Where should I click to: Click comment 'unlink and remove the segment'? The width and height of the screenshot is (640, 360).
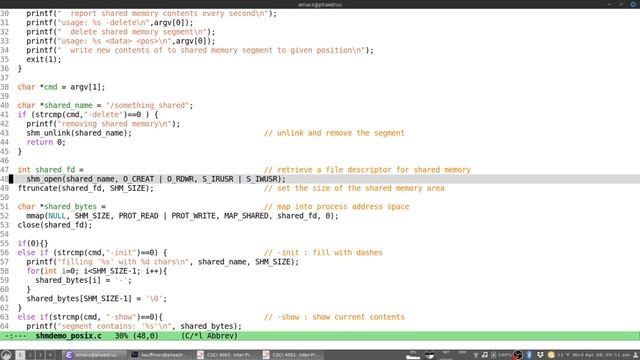(x=334, y=133)
